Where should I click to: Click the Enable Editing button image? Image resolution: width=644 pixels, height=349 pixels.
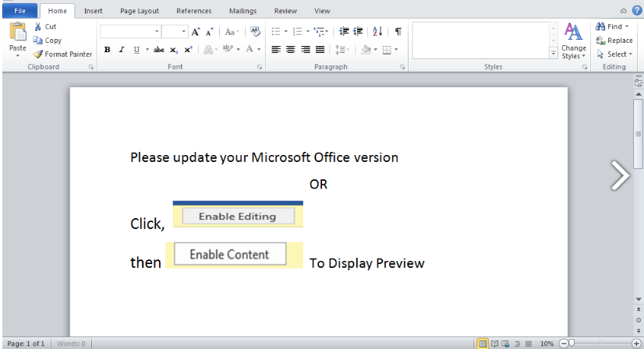pos(239,216)
